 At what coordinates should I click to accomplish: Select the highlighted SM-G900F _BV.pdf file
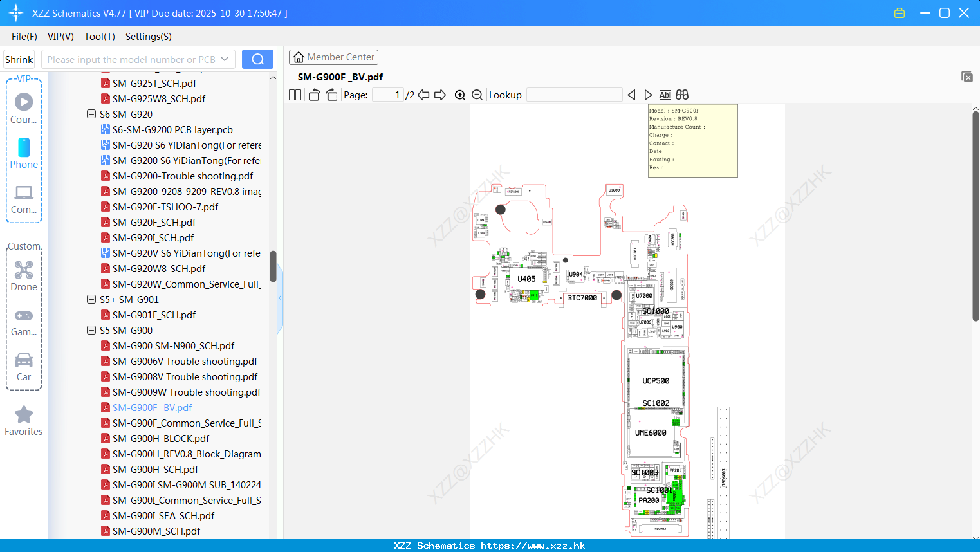(152, 407)
